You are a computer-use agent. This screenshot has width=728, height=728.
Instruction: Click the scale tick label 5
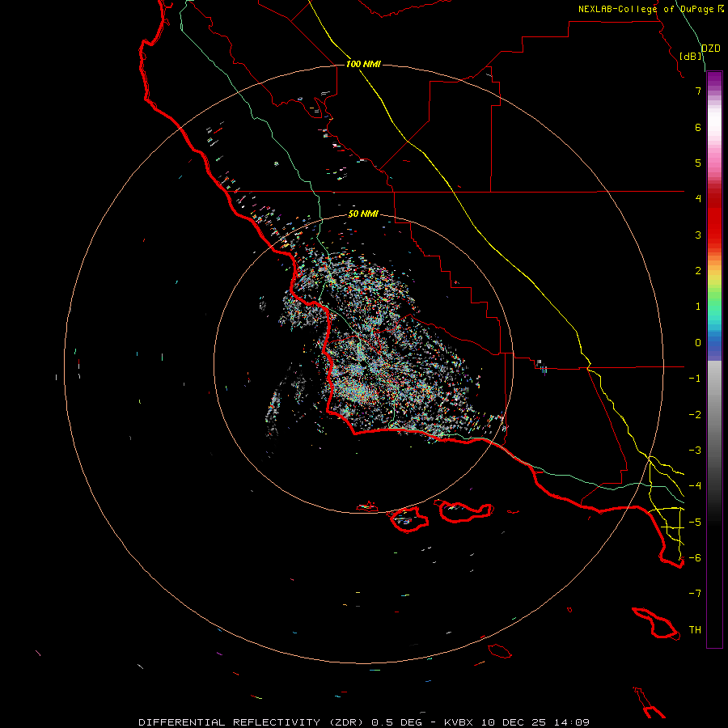(x=698, y=163)
